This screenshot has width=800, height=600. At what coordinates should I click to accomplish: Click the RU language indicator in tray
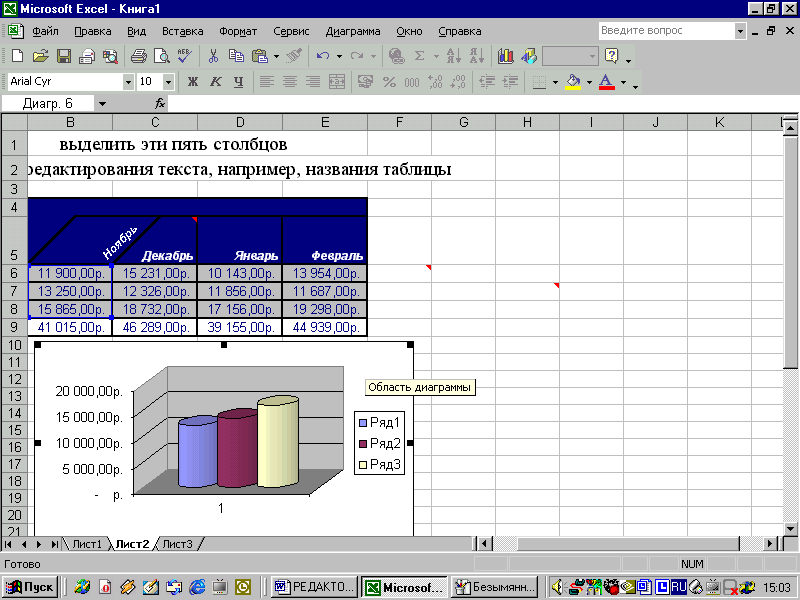678,587
